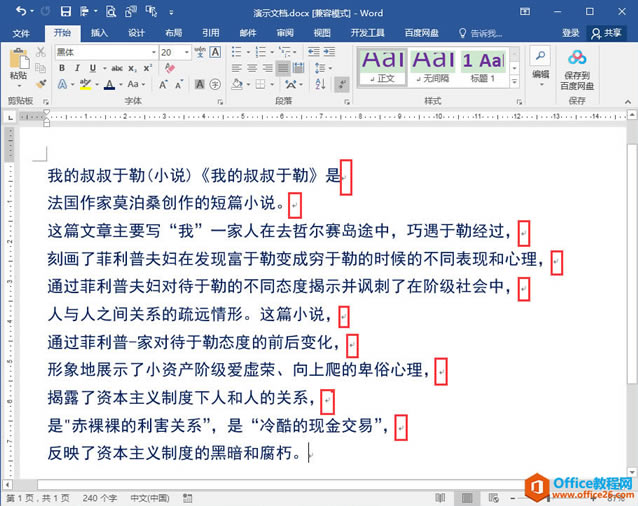Apply strikethrough formatting

[117, 68]
